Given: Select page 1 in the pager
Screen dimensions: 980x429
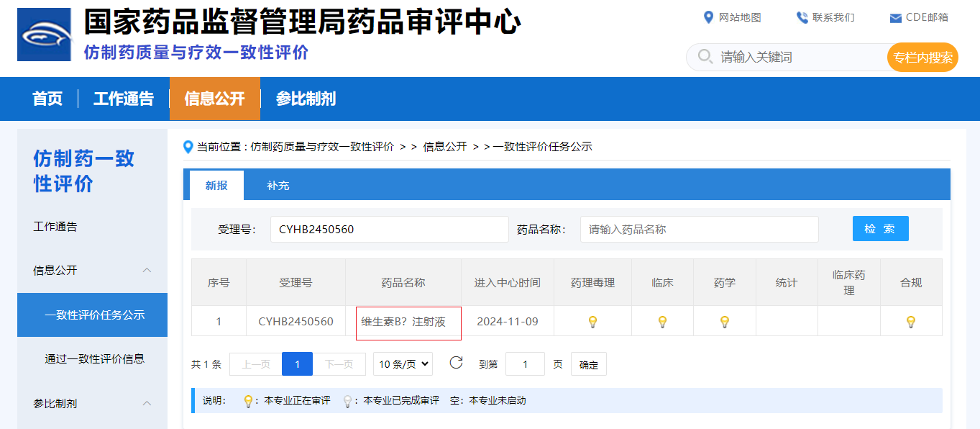Looking at the screenshot, I should pyautogui.click(x=297, y=363).
